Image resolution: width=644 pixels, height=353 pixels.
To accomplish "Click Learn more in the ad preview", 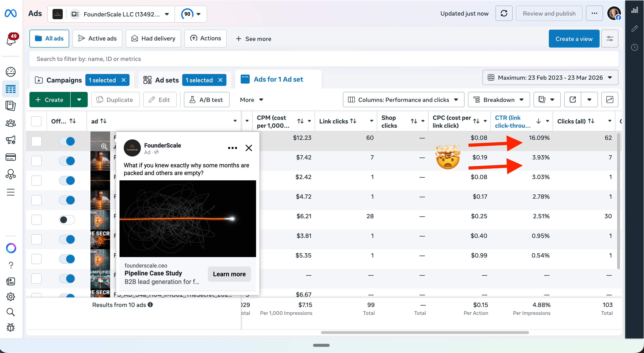I will point(229,274).
